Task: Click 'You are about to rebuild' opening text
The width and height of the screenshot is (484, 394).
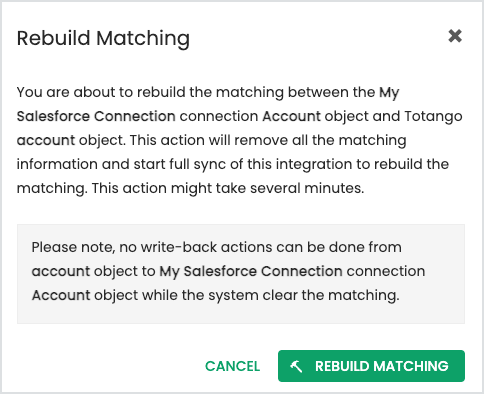Action: tap(97, 92)
